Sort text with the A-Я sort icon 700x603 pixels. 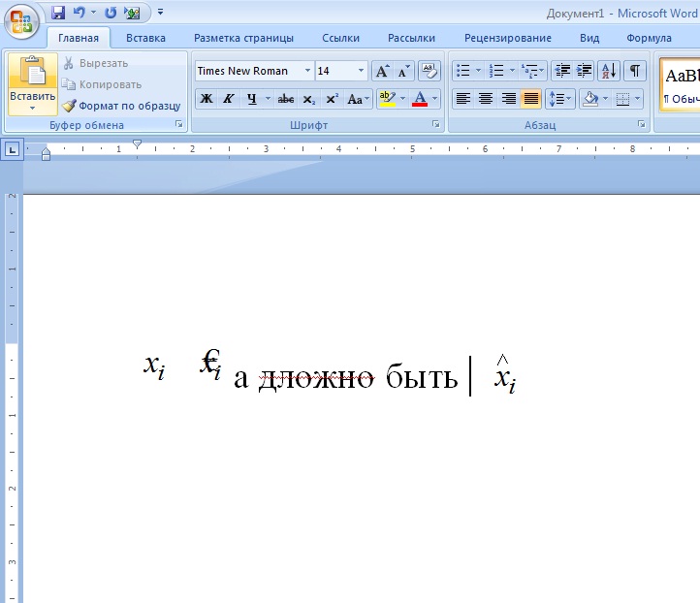tap(609, 71)
